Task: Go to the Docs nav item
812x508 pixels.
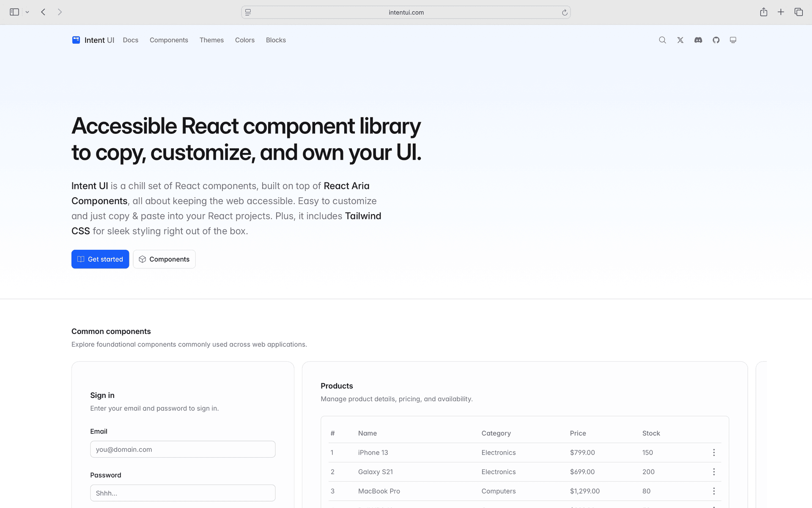Action: [x=130, y=40]
